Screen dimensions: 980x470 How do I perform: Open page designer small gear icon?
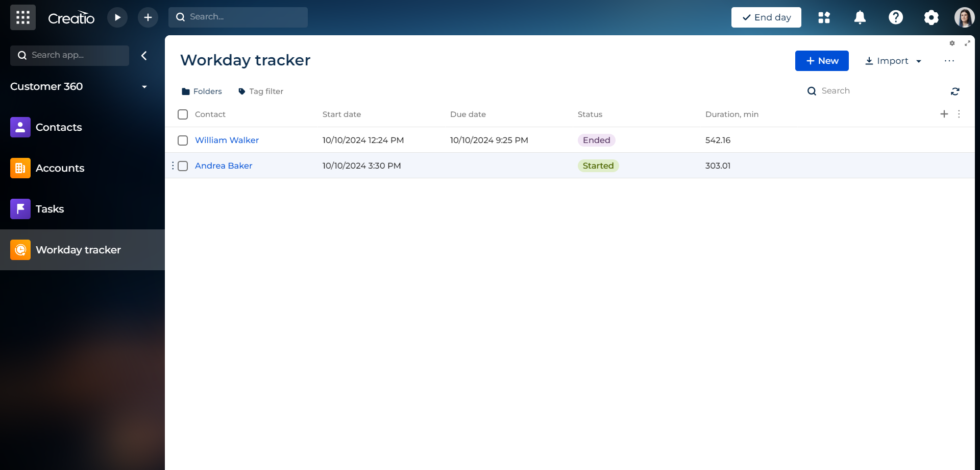point(952,43)
